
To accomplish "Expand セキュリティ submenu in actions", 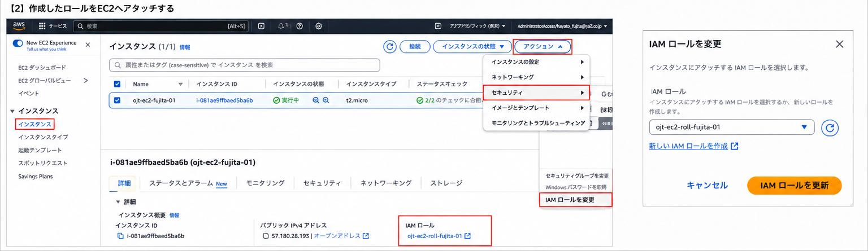I will (536, 92).
